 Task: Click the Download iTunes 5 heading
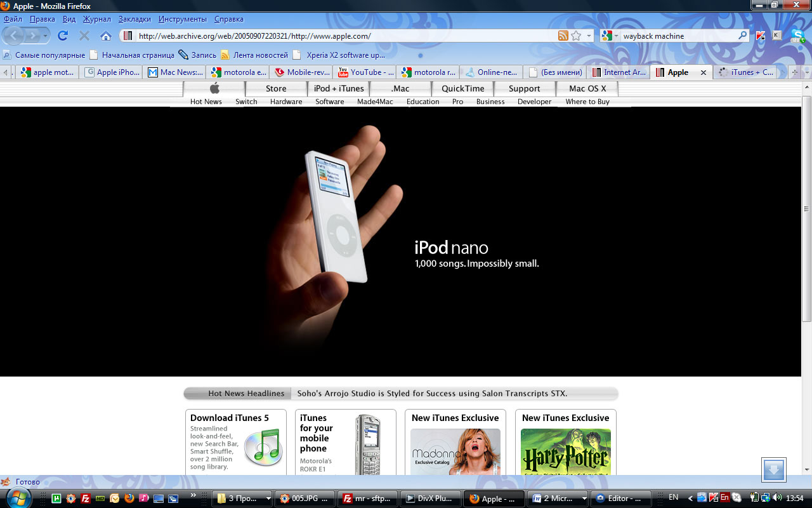(x=230, y=418)
